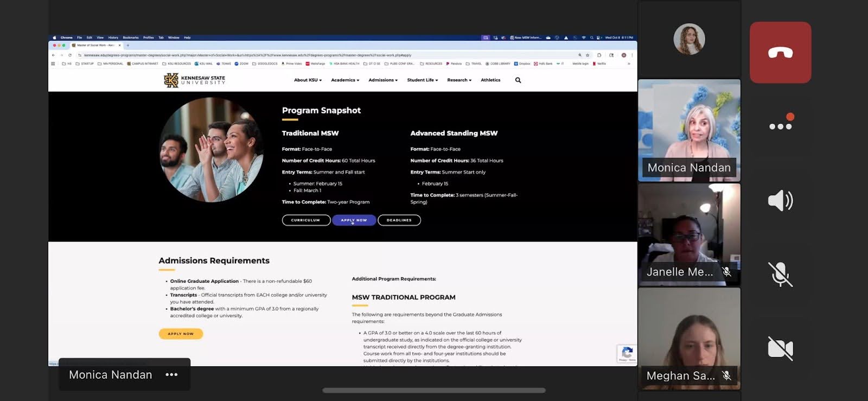868x401 pixels.
Task: Click the Kennesaw State University logo
Action: coord(195,80)
